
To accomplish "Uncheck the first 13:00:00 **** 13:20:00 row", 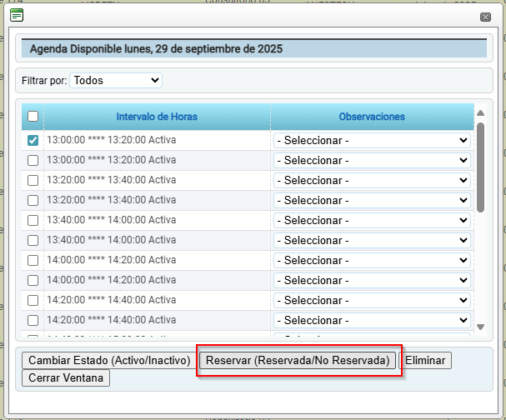I will click(33, 140).
